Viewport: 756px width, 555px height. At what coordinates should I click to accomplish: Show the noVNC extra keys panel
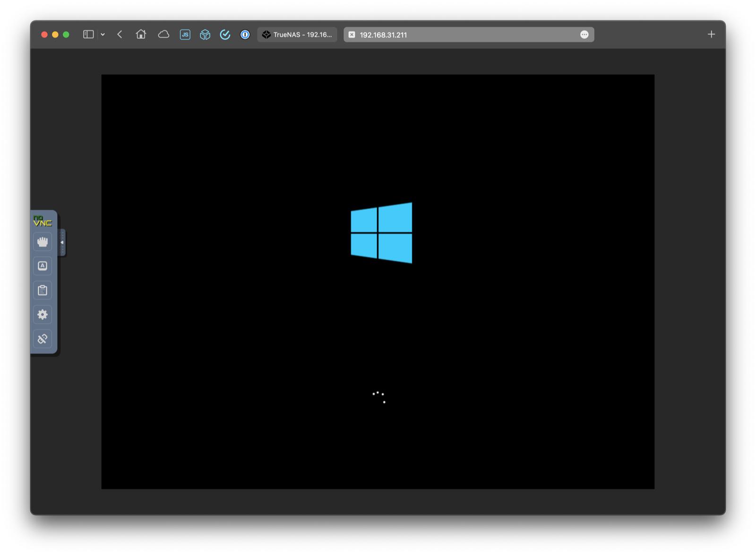coord(43,266)
